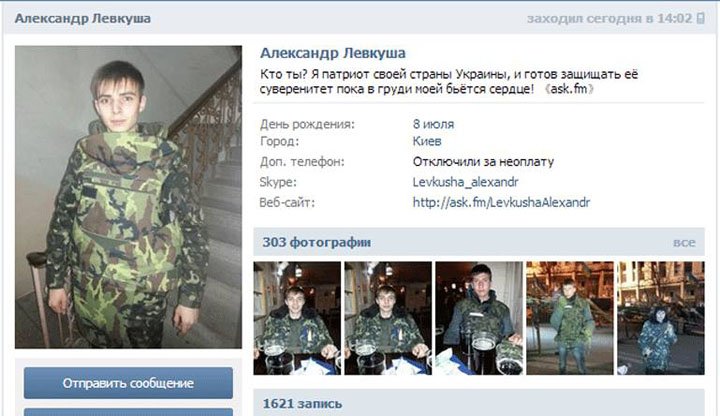The image size is (720, 416).
Task: Click the Александр Левкуша page header title
Action: [83, 18]
